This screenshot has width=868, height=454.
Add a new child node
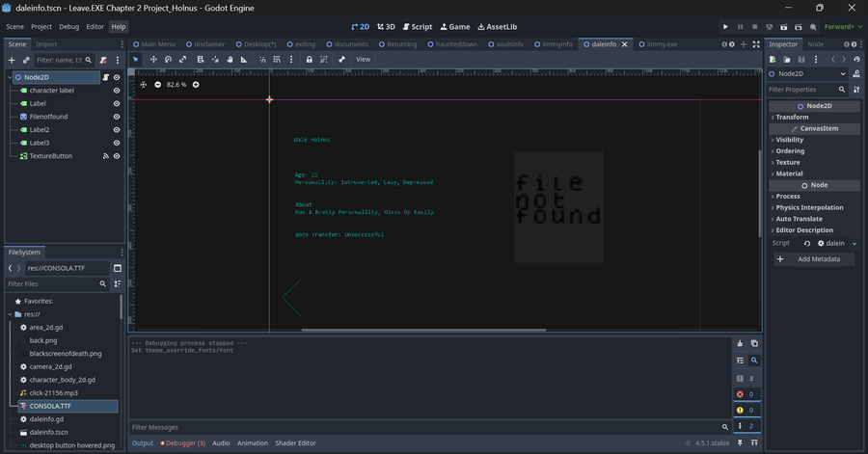[12, 60]
